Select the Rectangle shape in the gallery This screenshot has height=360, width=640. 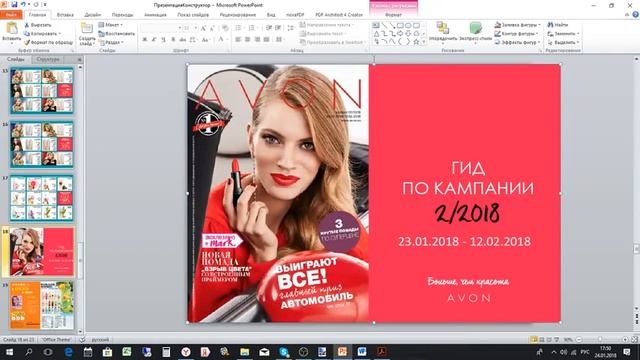click(400, 25)
